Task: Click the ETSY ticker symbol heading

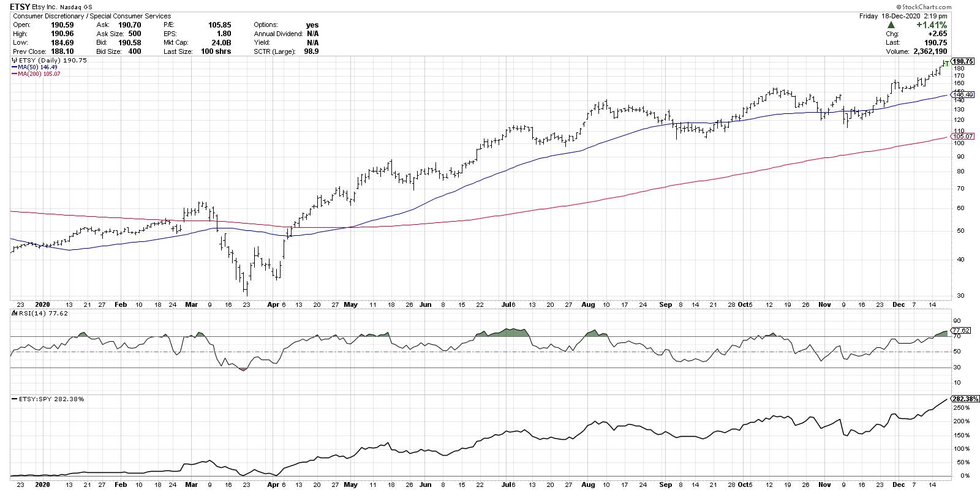Action: point(20,7)
